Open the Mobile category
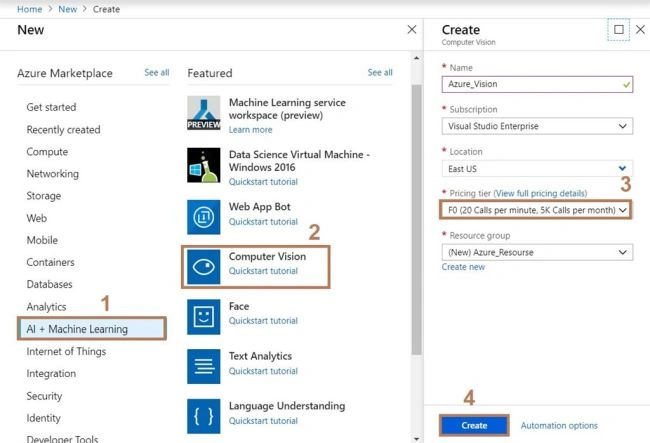650x443 pixels. click(x=42, y=240)
